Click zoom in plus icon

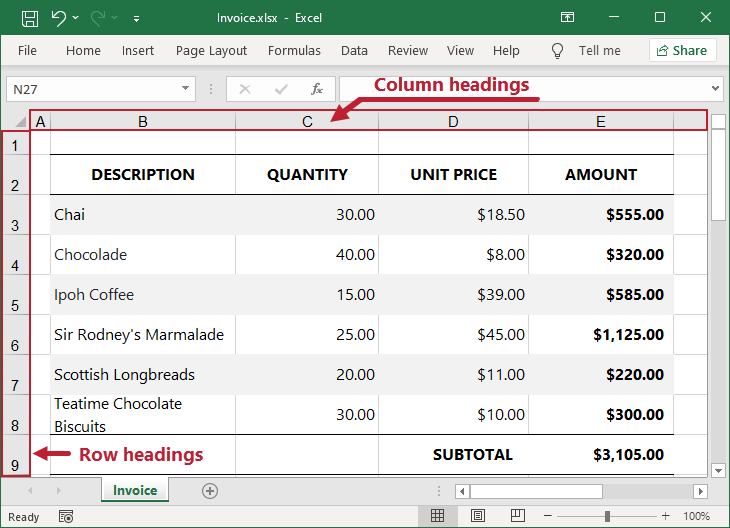666,516
